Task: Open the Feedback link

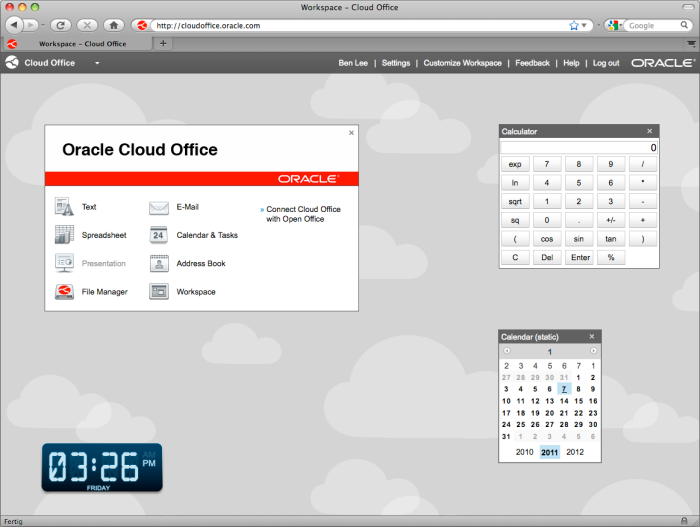Action: [x=532, y=63]
